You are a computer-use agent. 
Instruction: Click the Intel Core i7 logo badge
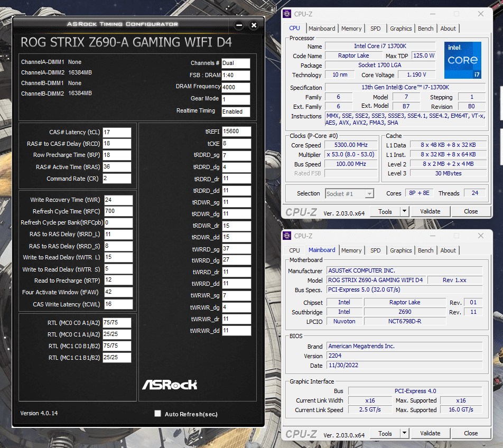[463, 60]
